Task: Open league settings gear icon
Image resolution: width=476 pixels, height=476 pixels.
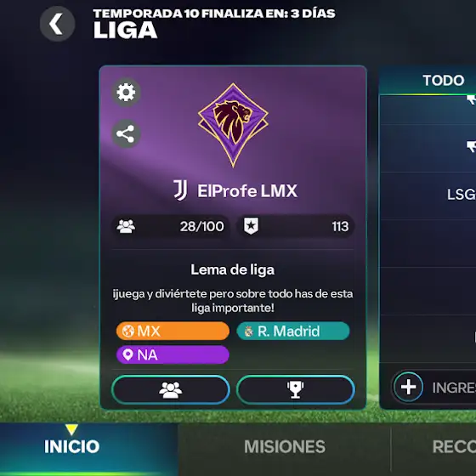Action: (126, 92)
